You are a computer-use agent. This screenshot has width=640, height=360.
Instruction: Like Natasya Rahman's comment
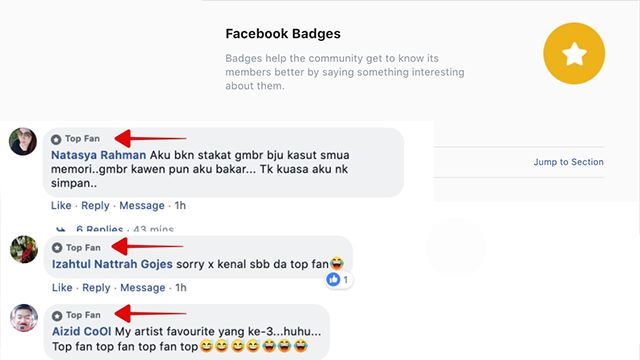pos(61,205)
